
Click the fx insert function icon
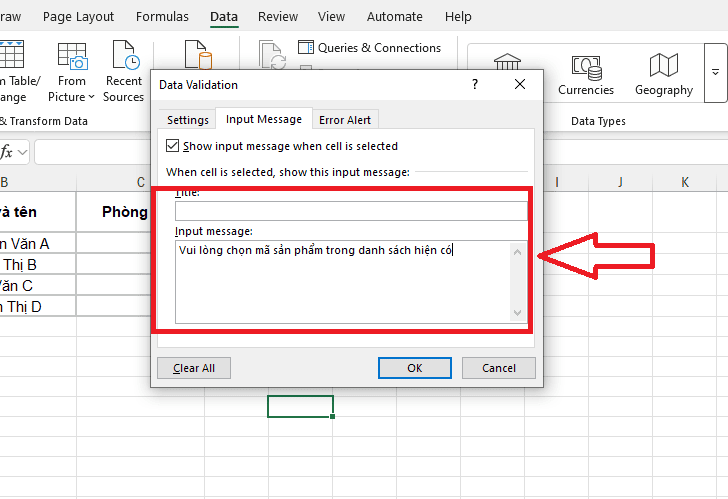click(x=6, y=152)
